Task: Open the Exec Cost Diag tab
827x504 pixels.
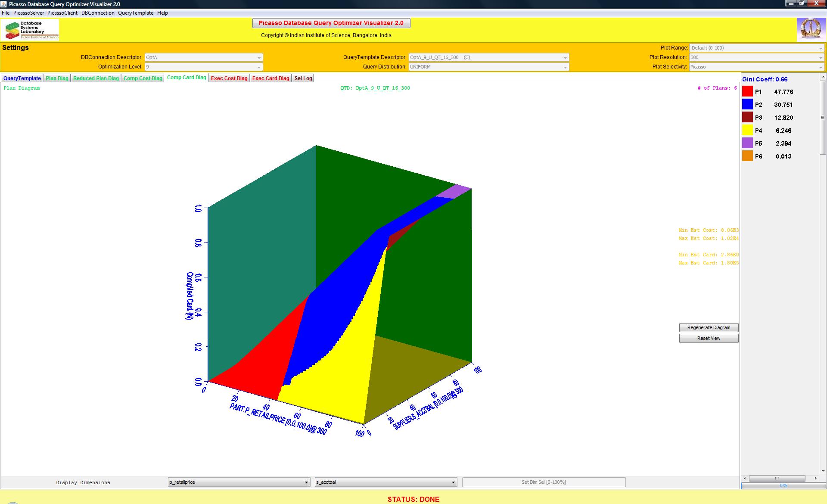Action: coord(229,78)
